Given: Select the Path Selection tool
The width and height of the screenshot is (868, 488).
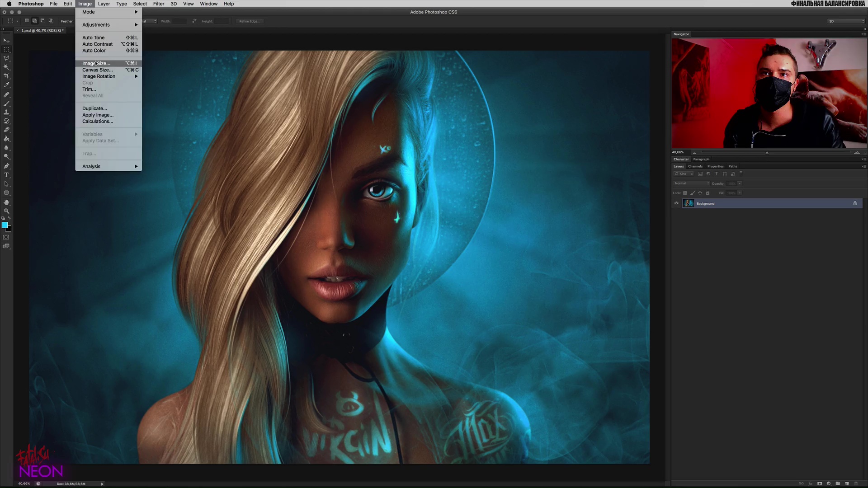Looking at the screenshot, I should 6,184.
